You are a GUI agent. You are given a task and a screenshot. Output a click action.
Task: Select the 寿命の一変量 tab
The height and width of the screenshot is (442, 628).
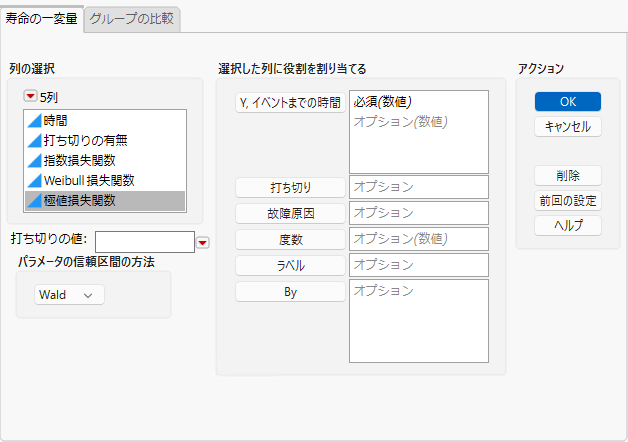pos(42,19)
